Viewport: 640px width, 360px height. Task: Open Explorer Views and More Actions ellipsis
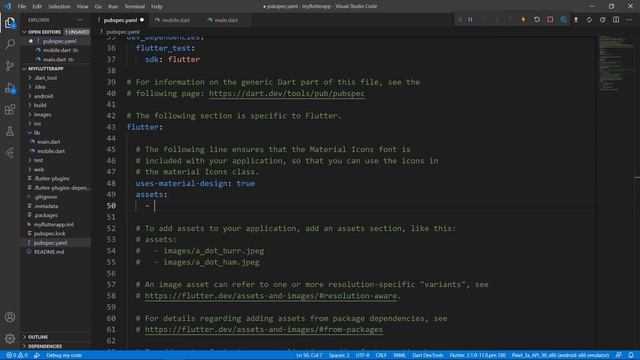pos(80,20)
